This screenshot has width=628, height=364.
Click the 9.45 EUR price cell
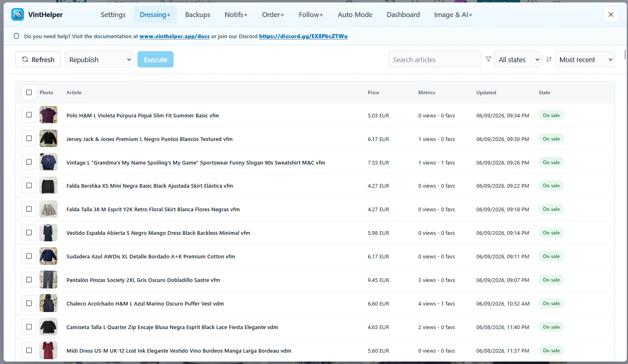378,280
